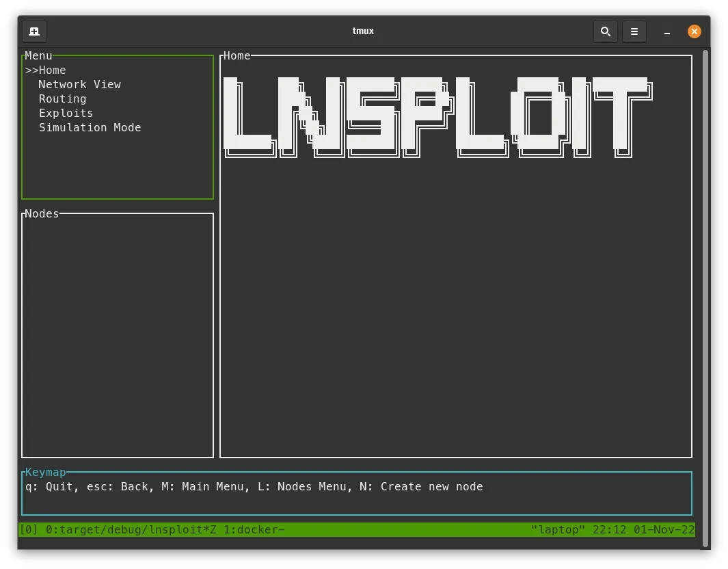Open the terminal search function
The image size is (728, 569).
pos(605,31)
